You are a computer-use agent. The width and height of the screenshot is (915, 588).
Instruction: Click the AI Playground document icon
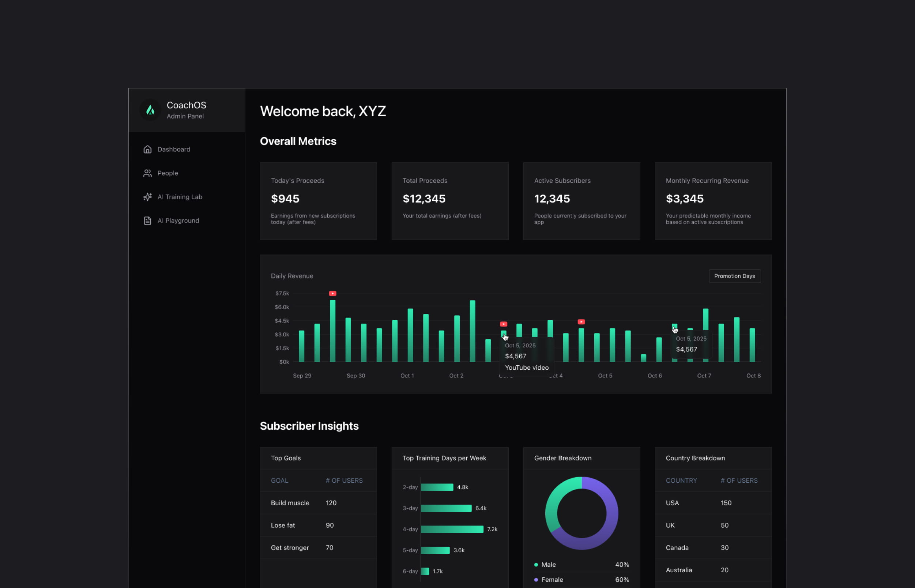pos(147,221)
